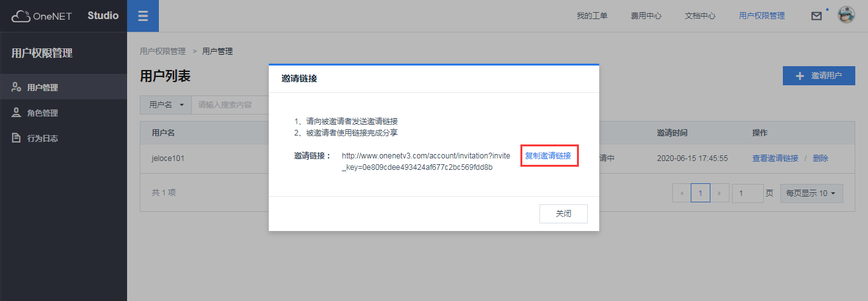Open 我的工单 in top navigation
The image size is (868, 301).
(592, 16)
